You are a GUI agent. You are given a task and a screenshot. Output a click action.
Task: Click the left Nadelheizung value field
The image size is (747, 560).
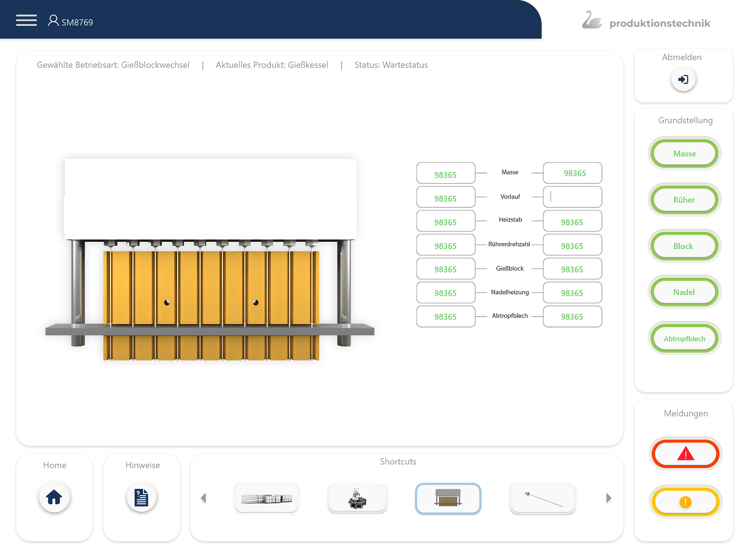[x=445, y=292]
